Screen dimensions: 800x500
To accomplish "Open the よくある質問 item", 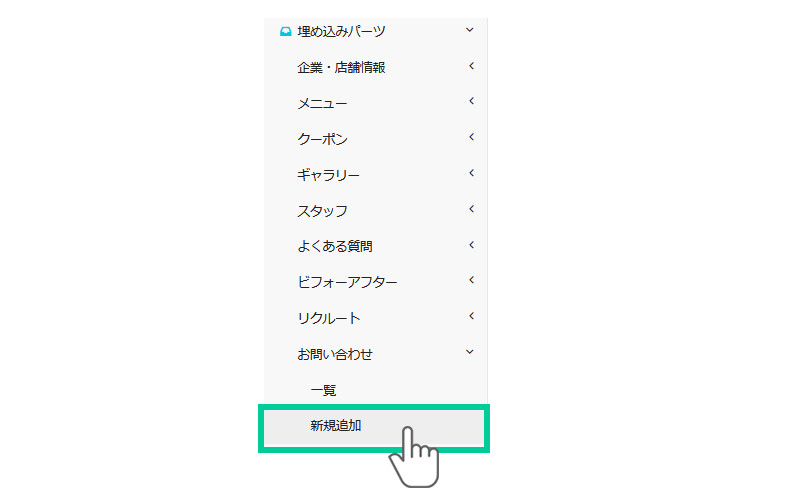I will click(341, 246).
